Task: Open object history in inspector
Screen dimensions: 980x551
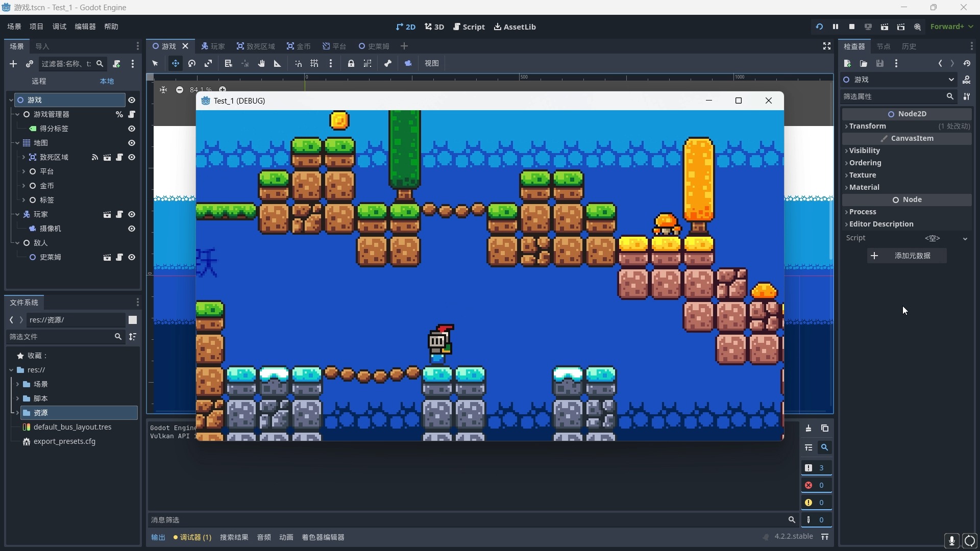Action: 967,63
